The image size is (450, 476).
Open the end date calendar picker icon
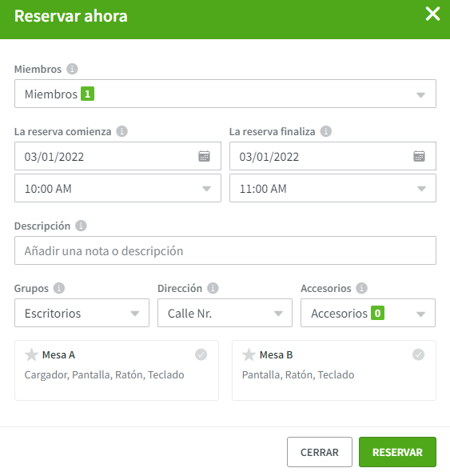coord(419,156)
